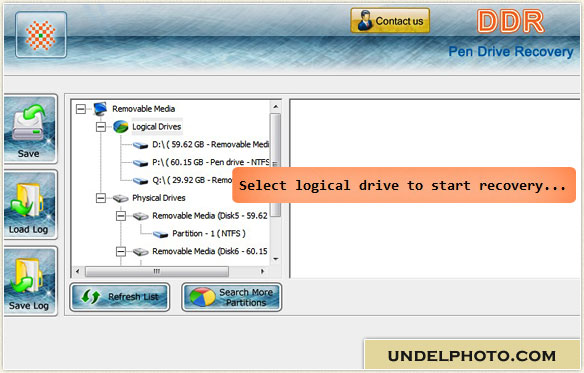Collapse the Physical Drives node
Image resolution: width=584 pixels, height=373 pixels.
101,198
